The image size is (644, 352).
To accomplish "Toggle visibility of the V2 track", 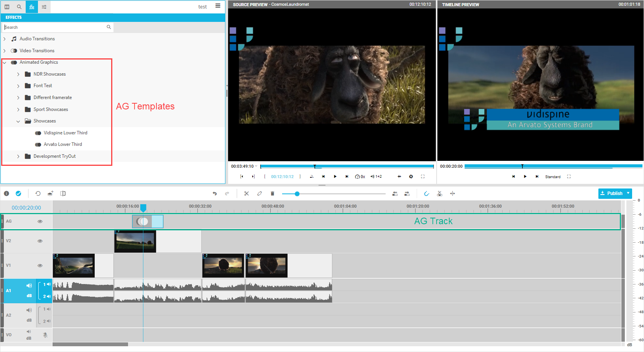I will coord(40,241).
